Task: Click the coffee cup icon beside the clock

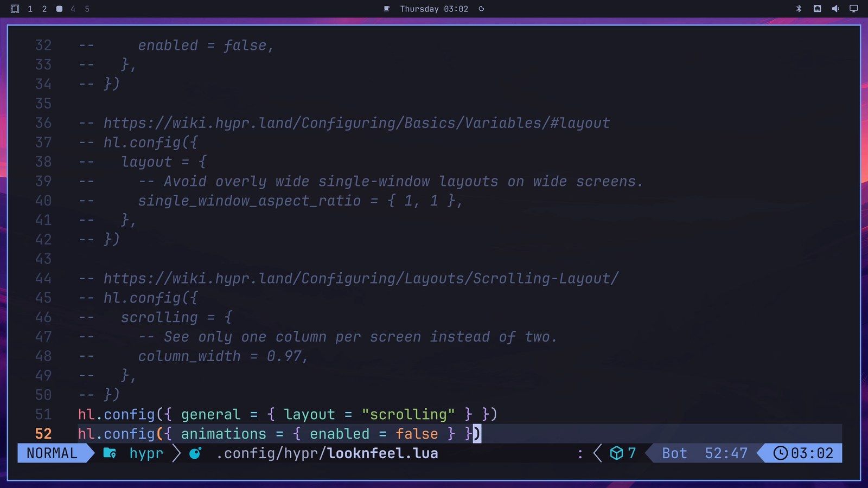Action: (387, 9)
